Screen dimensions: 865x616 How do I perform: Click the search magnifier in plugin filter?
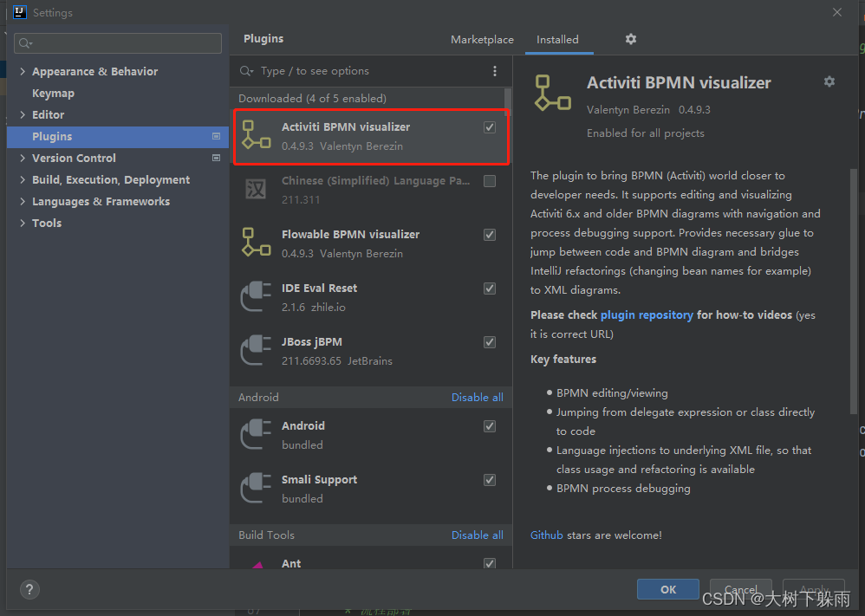pyautogui.click(x=247, y=71)
